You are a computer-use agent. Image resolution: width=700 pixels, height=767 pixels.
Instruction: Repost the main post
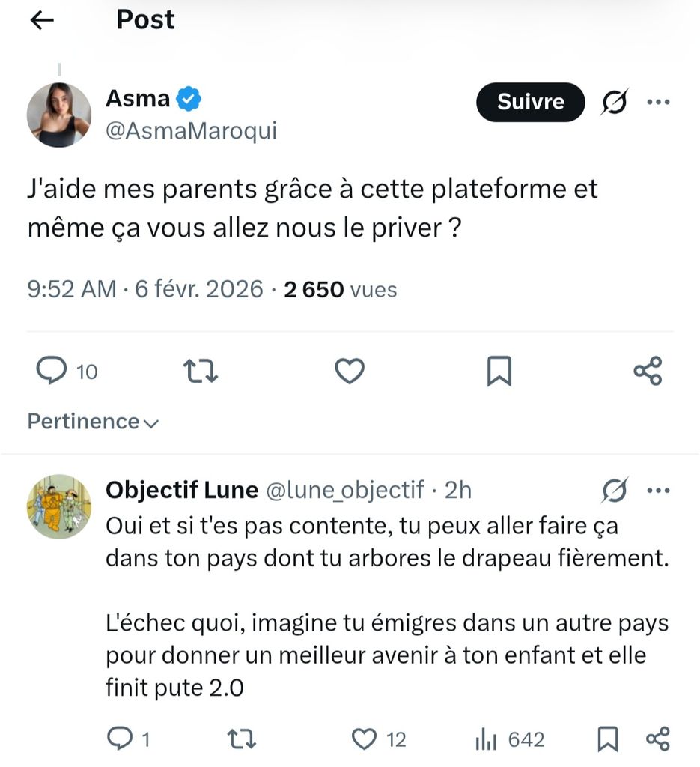tap(201, 371)
